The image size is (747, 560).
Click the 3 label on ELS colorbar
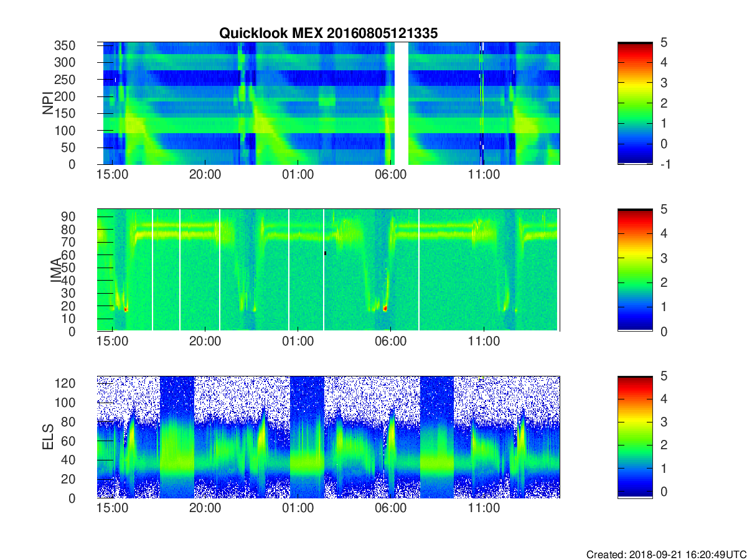pos(664,422)
